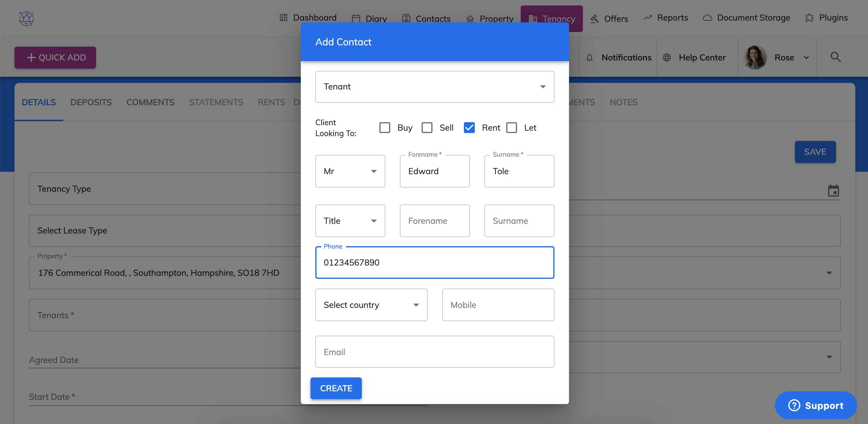The width and height of the screenshot is (868, 424).
Task: Open the Reports menu item
Action: pos(666,18)
